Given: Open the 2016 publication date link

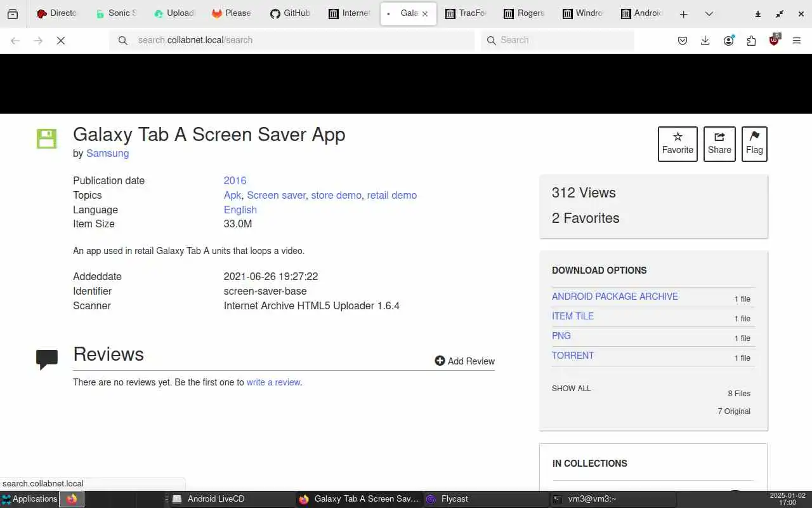Looking at the screenshot, I should coord(235,180).
